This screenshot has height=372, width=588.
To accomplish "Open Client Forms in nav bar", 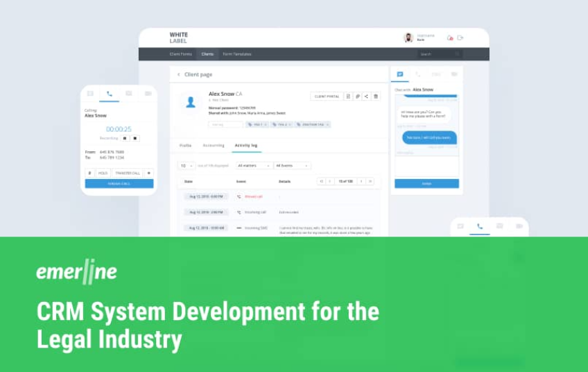I will (180, 54).
